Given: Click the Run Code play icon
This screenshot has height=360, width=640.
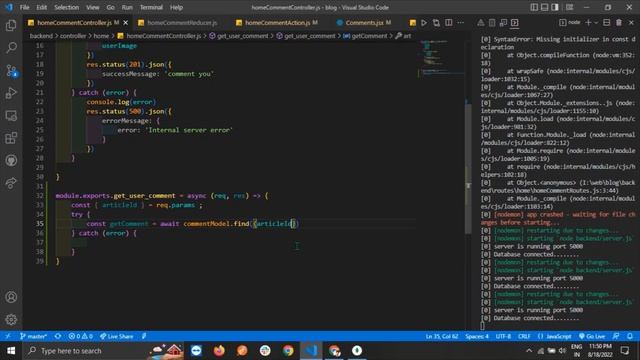Looking at the screenshot, I should click(424, 23).
